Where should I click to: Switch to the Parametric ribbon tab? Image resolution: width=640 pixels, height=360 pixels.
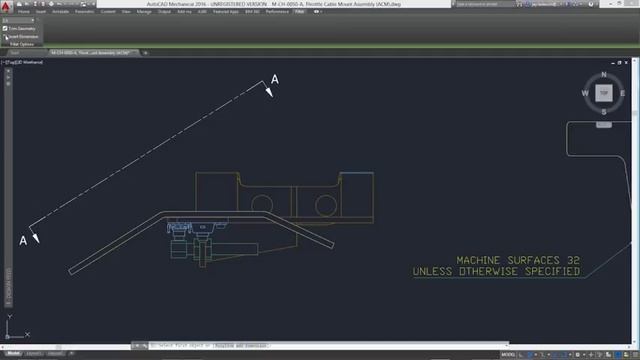[84, 12]
